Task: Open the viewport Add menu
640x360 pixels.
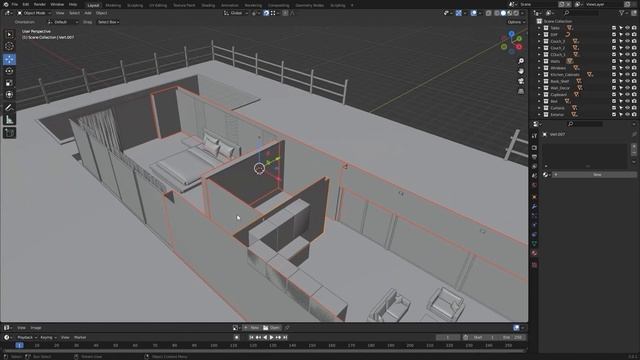Action: [88, 13]
